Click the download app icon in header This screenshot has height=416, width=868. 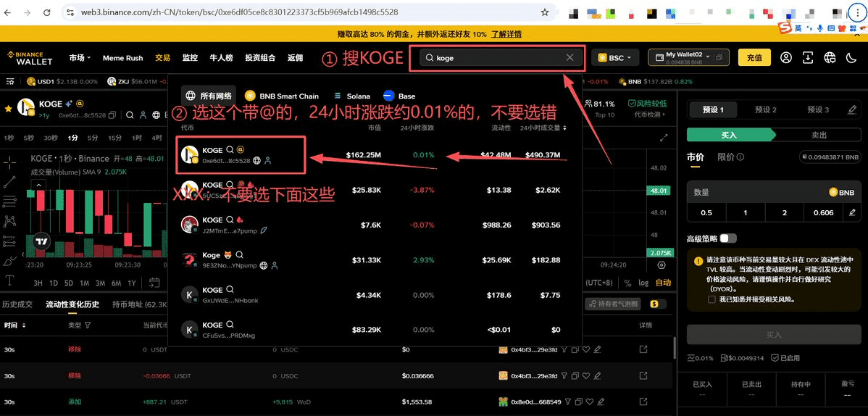click(808, 57)
